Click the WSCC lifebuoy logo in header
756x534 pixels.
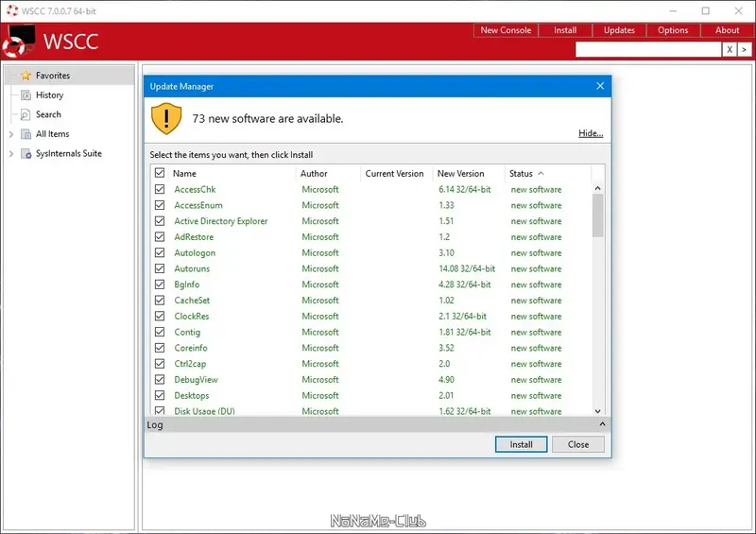coord(18,42)
